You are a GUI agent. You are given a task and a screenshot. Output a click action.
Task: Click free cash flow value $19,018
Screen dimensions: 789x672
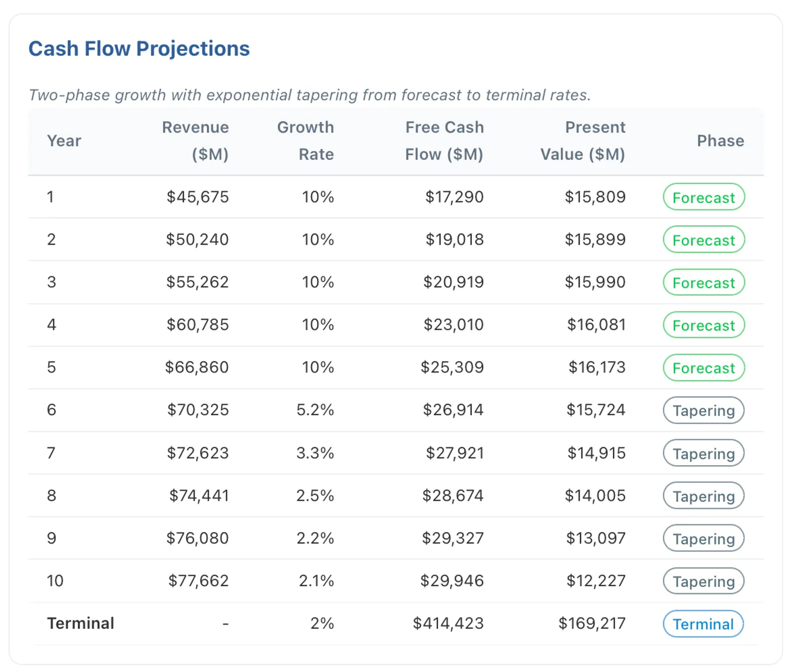tap(454, 239)
